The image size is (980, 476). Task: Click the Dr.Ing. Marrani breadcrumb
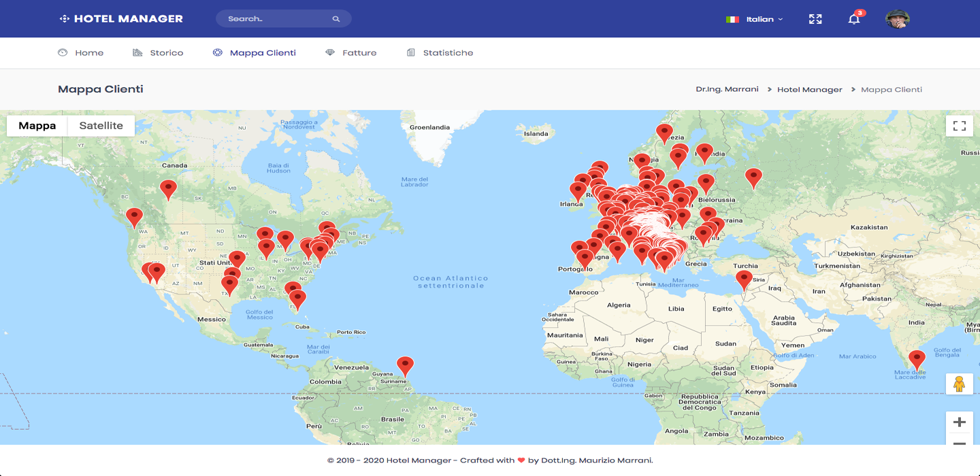(x=727, y=89)
